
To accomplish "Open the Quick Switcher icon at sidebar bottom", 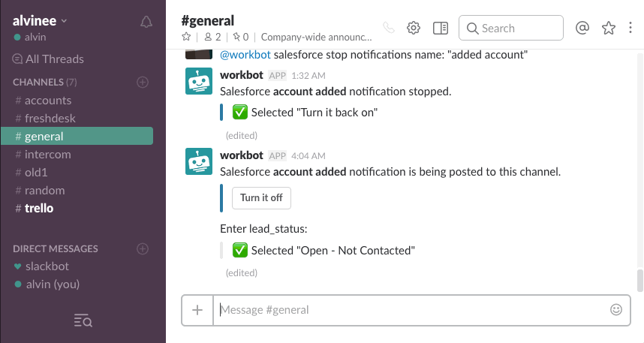I will [83, 321].
